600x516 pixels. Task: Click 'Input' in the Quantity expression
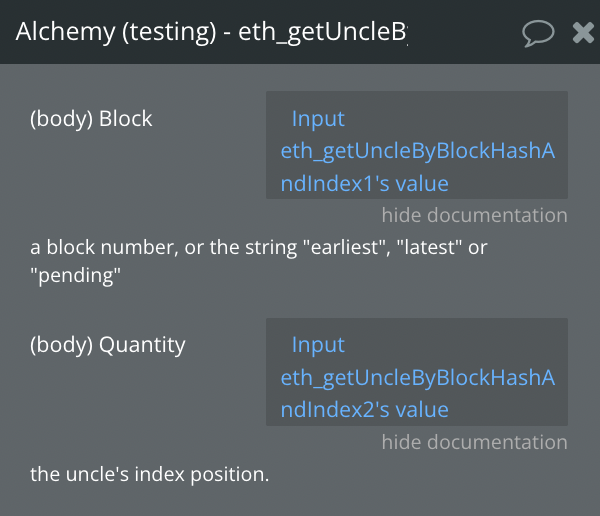coord(318,345)
